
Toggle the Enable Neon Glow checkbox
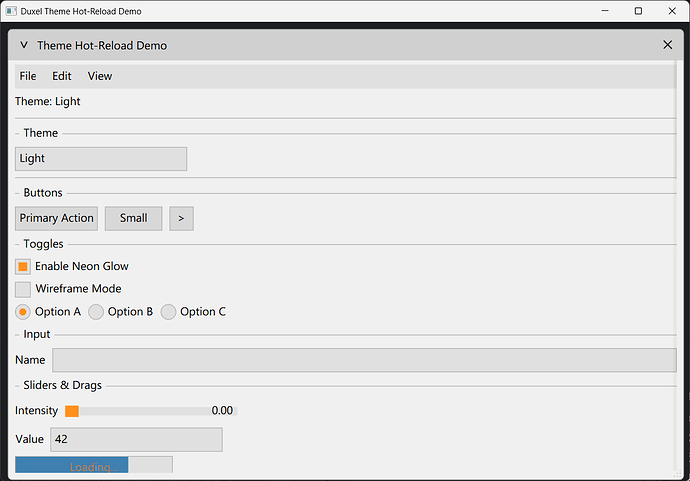(23, 267)
